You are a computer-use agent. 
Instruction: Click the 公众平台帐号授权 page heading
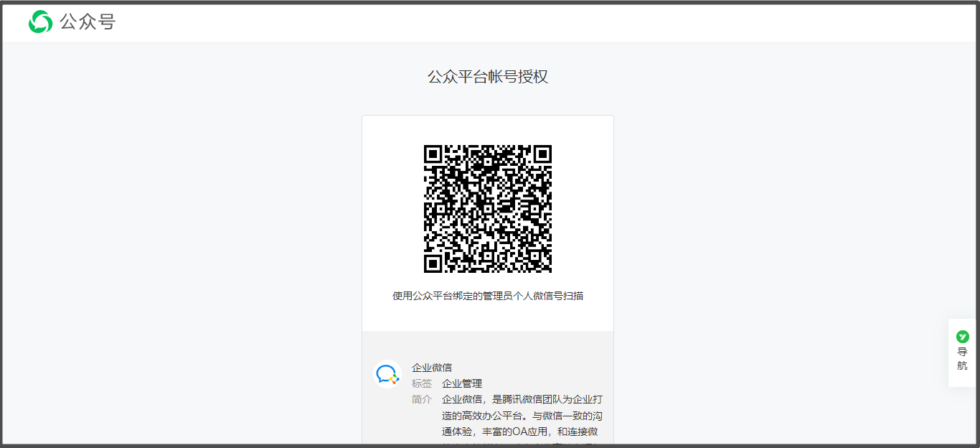tap(488, 77)
